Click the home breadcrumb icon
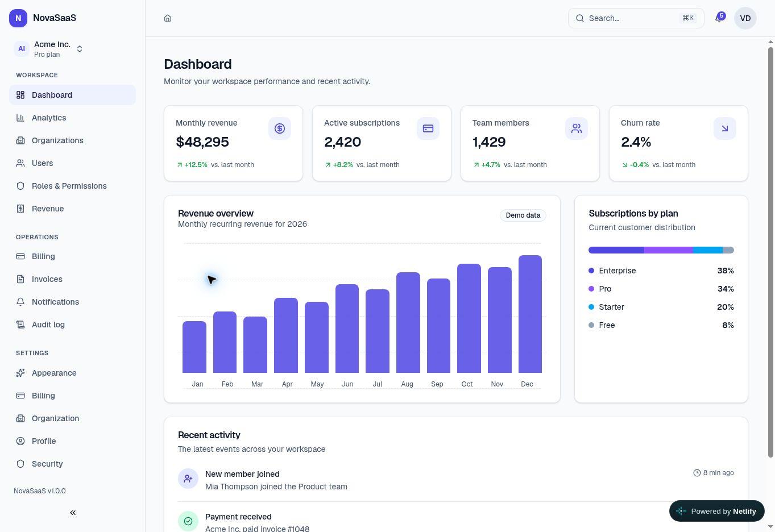775x532 pixels. coord(168,18)
